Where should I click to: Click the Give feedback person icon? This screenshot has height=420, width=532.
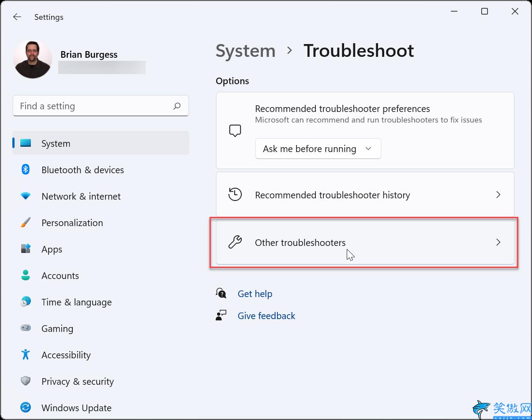tap(221, 315)
